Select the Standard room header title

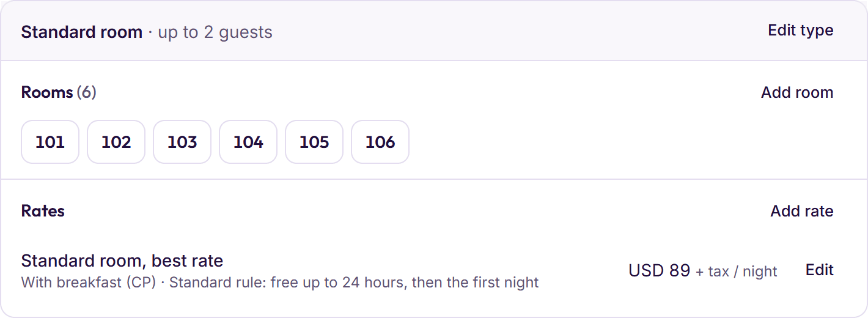82,32
